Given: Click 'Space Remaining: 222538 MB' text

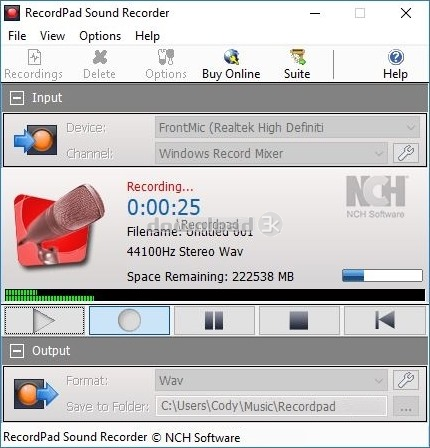Looking at the screenshot, I should pyautogui.click(x=210, y=277).
